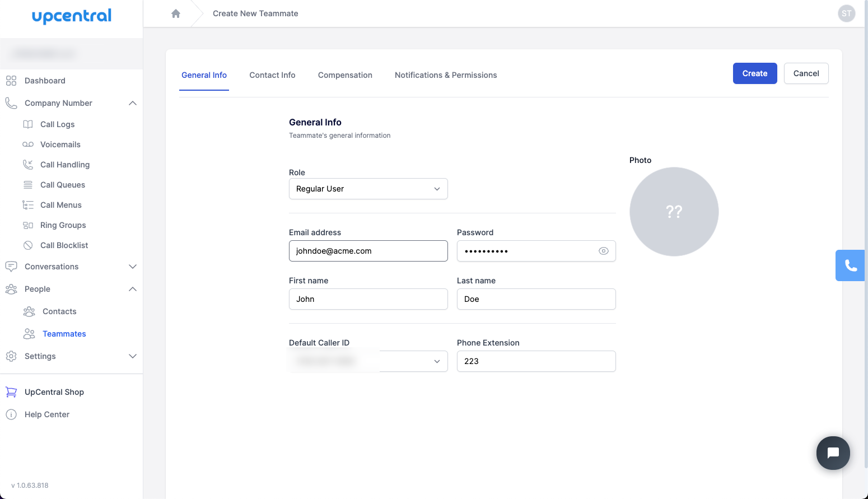Viewport: 868px width, 499px height.
Task: Show the password with the eye icon
Action: point(603,251)
